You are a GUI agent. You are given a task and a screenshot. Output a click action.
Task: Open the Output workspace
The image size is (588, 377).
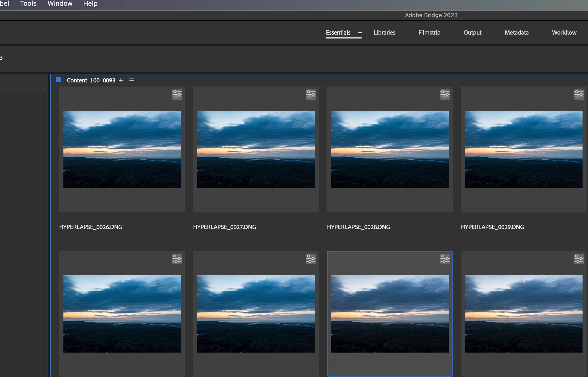click(472, 32)
